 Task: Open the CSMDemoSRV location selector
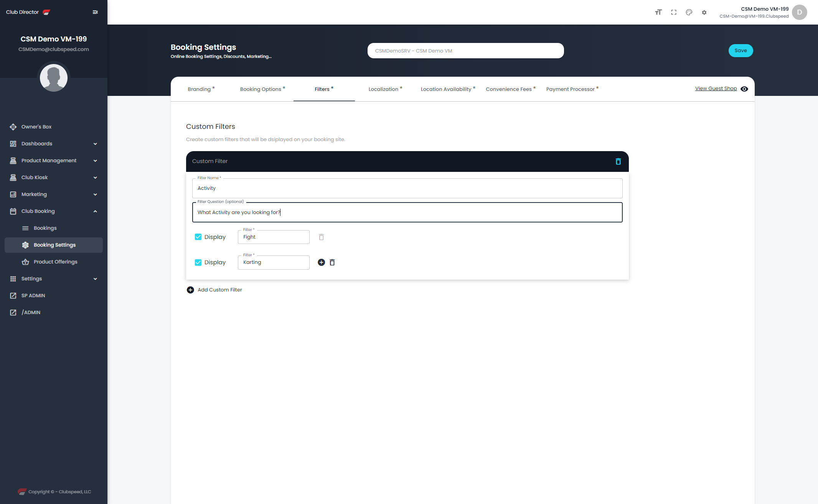pyautogui.click(x=465, y=51)
